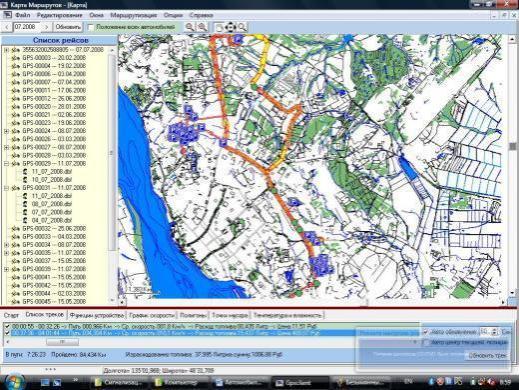Select the hand pointer tool in toolbar

(219, 27)
